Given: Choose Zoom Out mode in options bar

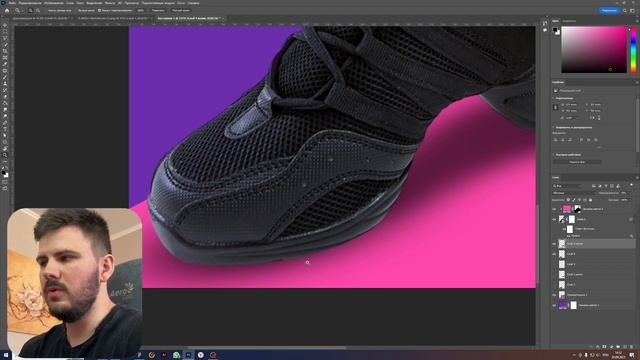Looking at the screenshot, I should click(x=38, y=10).
